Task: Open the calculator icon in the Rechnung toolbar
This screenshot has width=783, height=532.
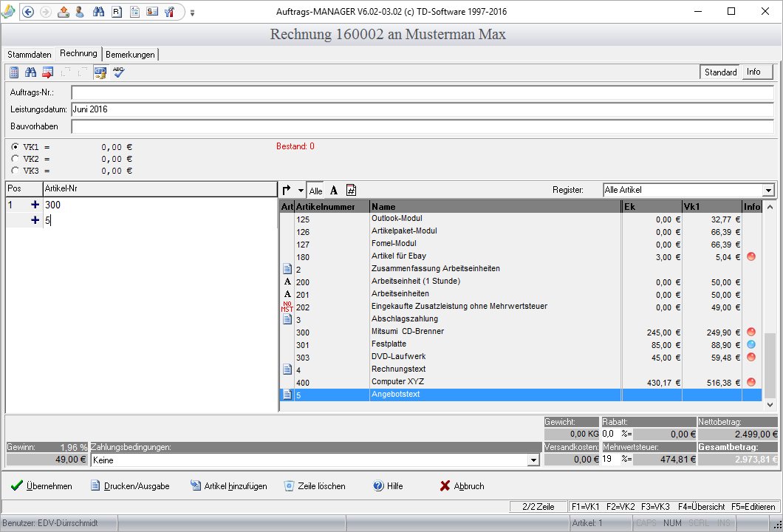Action: point(14,72)
